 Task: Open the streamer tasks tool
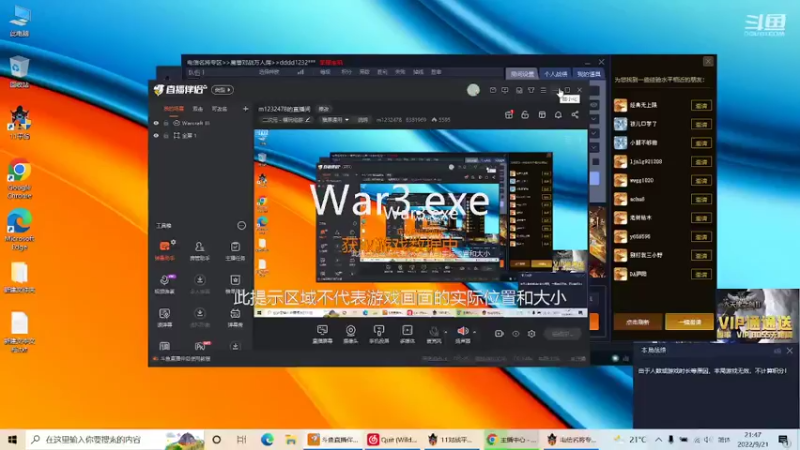pyautogui.click(x=235, y=251)
